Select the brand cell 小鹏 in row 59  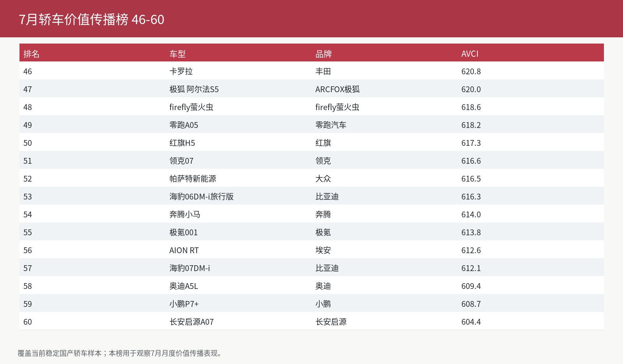click(323, 304)
